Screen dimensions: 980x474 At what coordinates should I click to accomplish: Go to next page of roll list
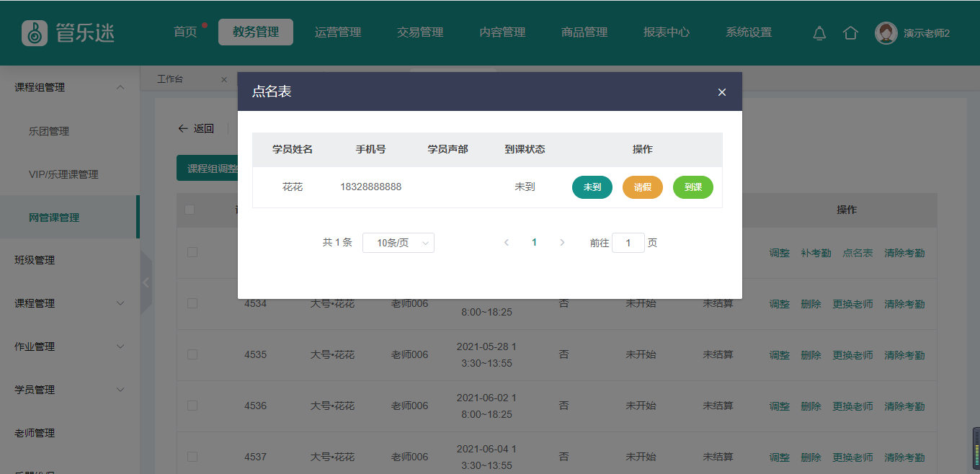coord(562,243)
